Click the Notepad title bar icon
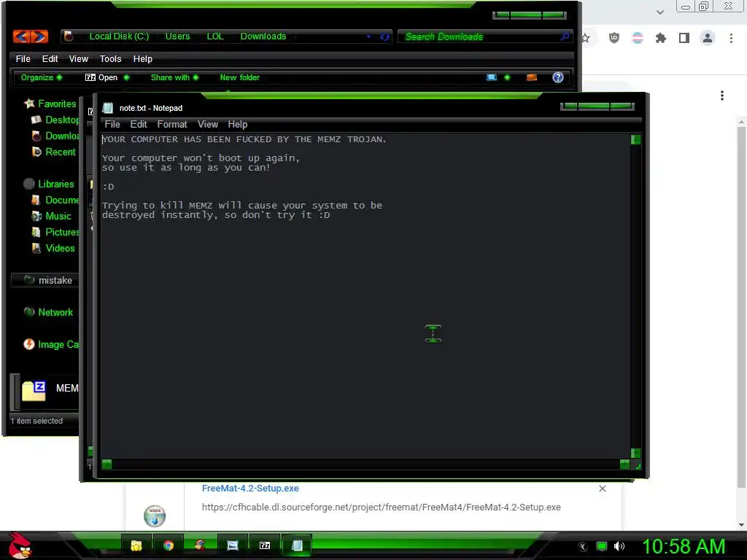This screenshot has width=747, height=560. click(x=108, y=108)
